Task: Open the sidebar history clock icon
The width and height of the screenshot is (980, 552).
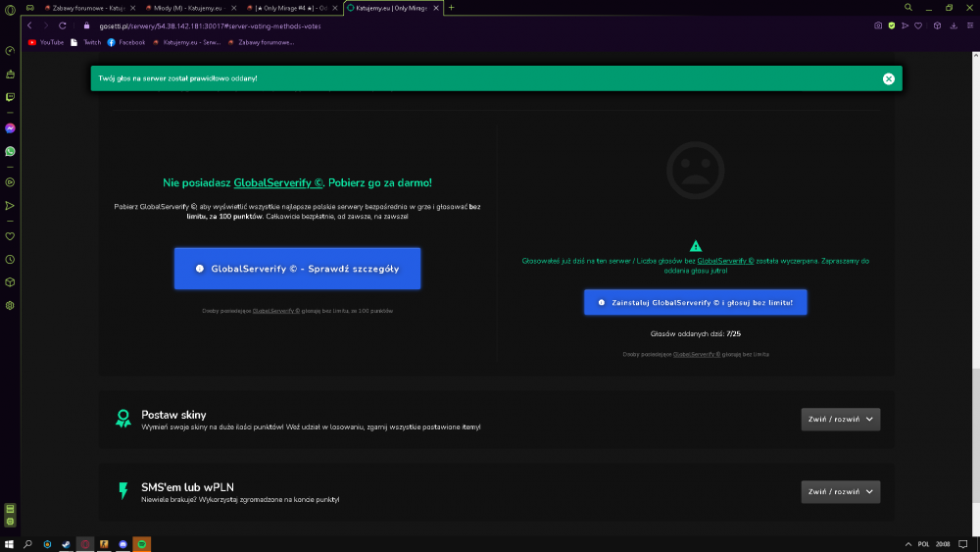Action: pyautogui.click(x=10, y=260)
